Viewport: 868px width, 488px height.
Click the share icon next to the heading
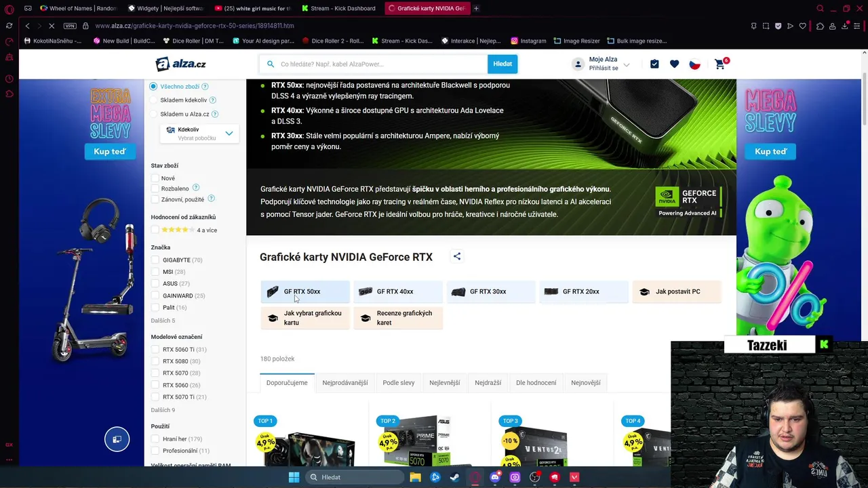457,256
